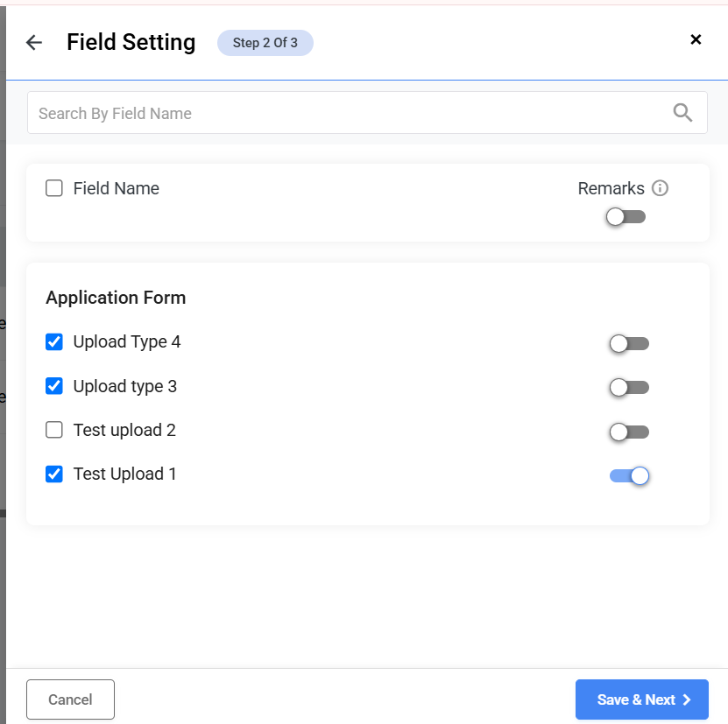This screenshot has height=724, width=728.
Task: Click the back arrow icon
Action: point(34,42)
